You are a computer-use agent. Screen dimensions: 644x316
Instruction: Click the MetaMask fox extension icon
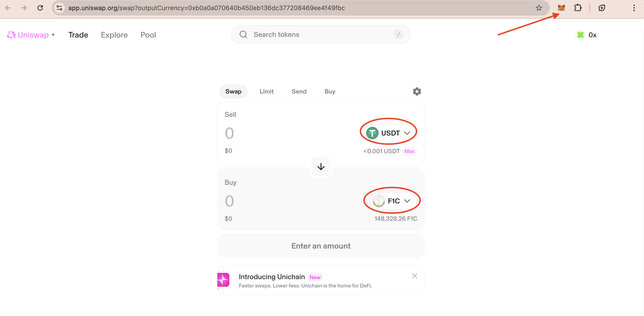[x=561, y=8]
